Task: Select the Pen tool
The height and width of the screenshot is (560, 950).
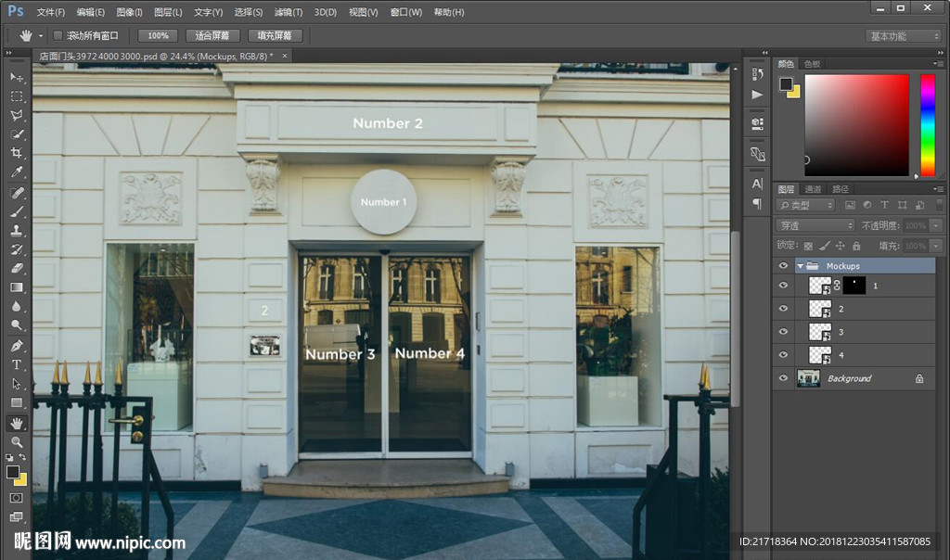Action: click(x=16, y=346)
